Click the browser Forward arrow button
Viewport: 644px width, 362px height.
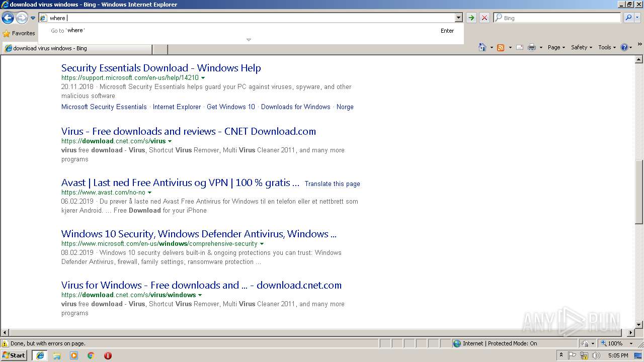pos(22,18)
